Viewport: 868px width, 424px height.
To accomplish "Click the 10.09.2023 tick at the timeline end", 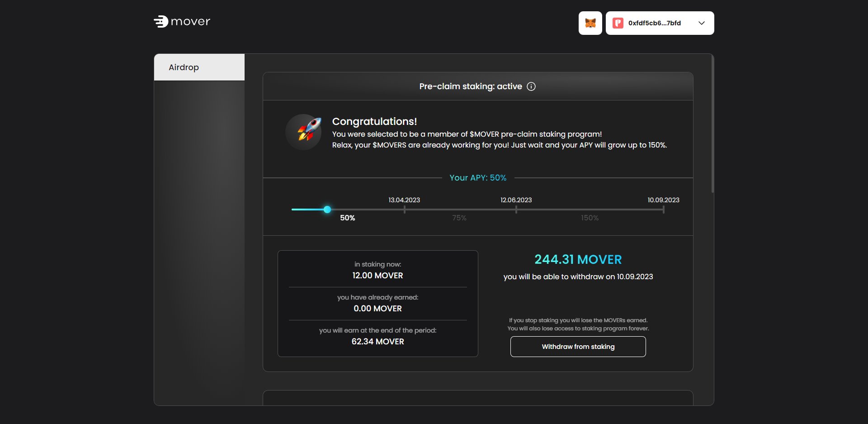I will 663,210.
